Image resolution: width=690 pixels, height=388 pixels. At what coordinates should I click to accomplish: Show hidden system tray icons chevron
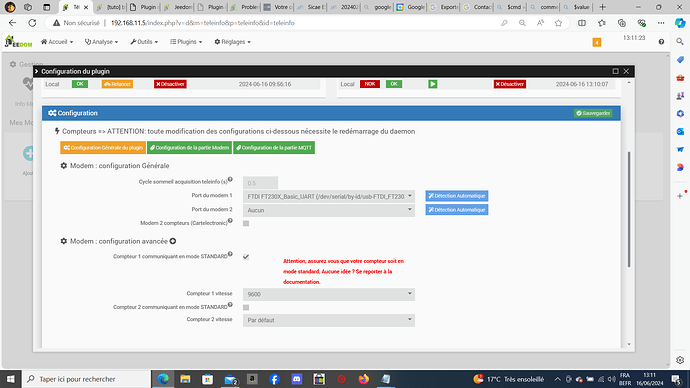(x=557, y=379)
